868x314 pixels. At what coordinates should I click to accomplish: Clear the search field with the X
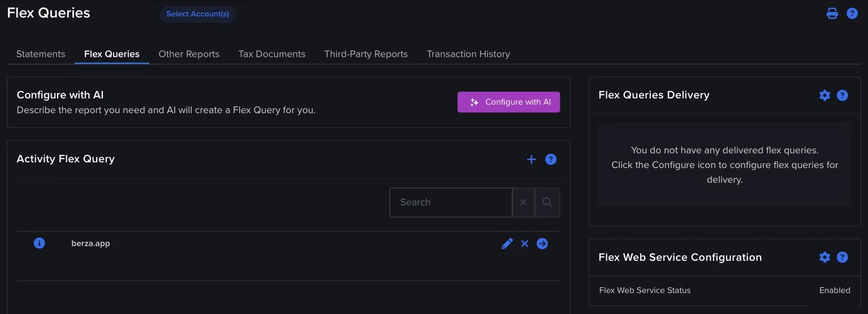click(523, 203)
